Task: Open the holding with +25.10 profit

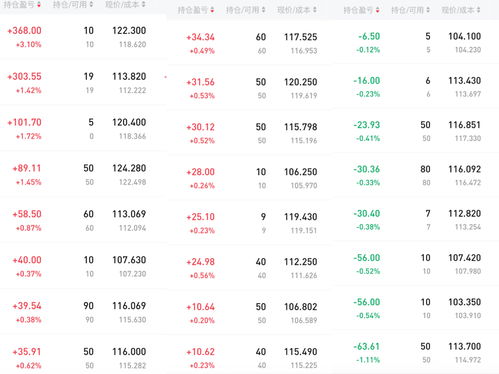Action: pyautogui.click(x=249, y=223)
